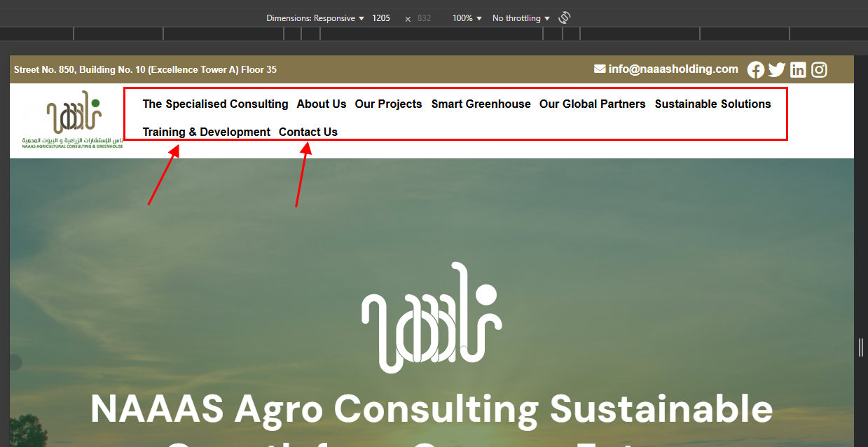The image size is (868, 447).
Task: Open The Specialised Consulting menu item
Action: pyautogui.click(x=215, y=104)
